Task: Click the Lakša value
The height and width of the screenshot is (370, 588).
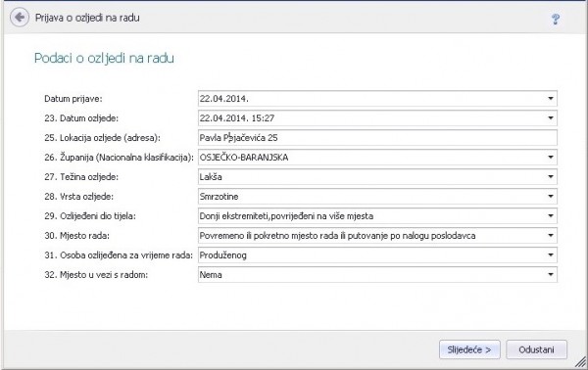Action: (211, 177)
